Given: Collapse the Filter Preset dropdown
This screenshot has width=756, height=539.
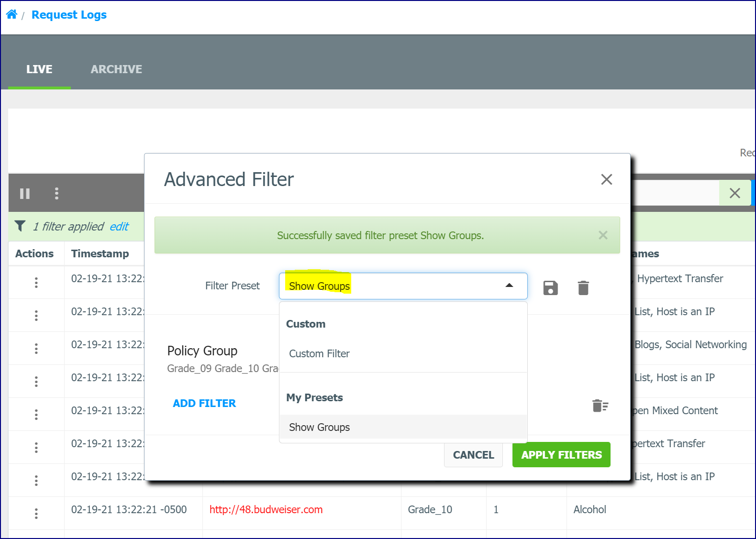Looking at the screenshot, I should pyautogui.click(x=509, y=286).
